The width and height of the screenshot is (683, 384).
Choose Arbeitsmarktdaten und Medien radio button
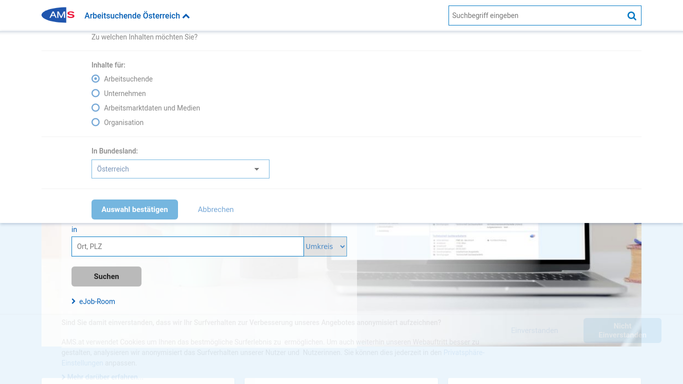point(95,108)
